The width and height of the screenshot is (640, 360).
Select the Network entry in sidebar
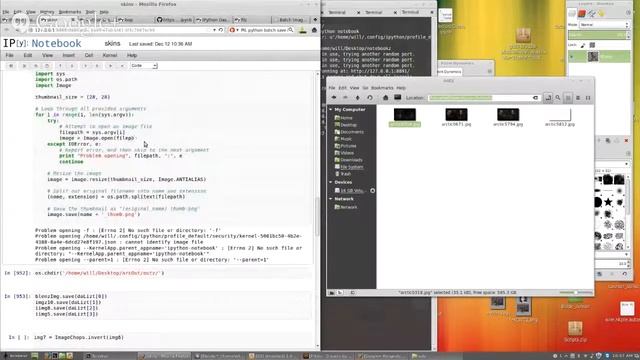coord(346,207)
